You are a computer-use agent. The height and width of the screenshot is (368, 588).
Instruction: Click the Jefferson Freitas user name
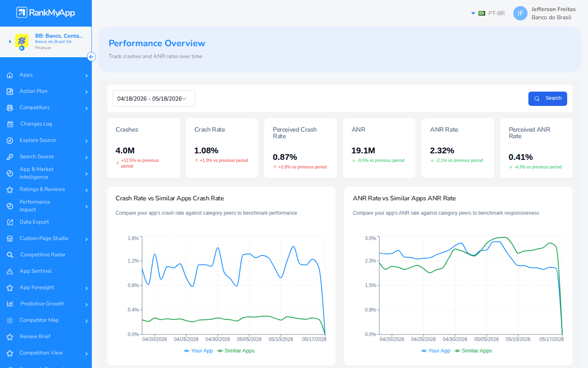point(553,9)
